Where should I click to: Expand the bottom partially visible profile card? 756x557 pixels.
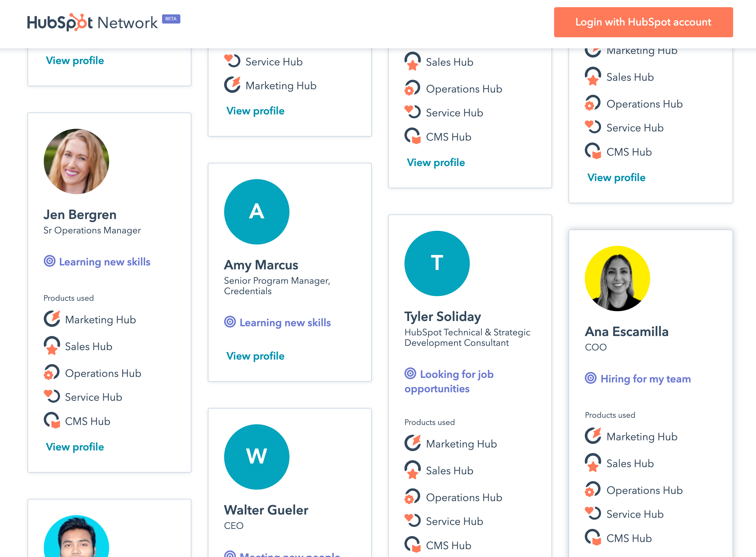pyautogui.click(x=110, y=529)
